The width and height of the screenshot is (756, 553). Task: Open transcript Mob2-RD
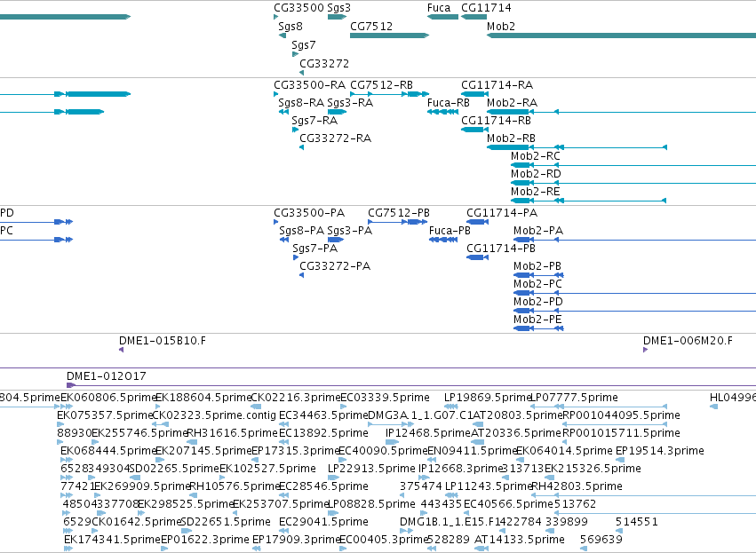[x=537, y=174]
